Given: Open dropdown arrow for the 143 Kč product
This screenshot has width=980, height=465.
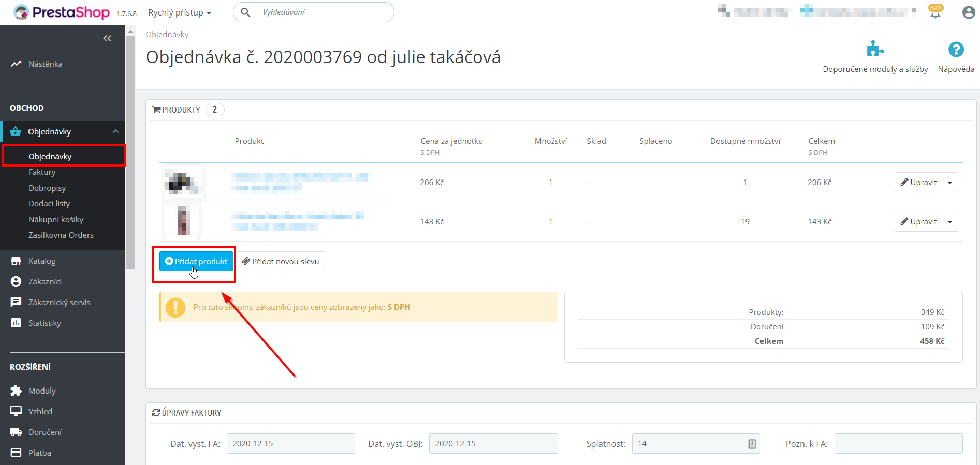Looking at the screenshot, I should pos(950,222).
